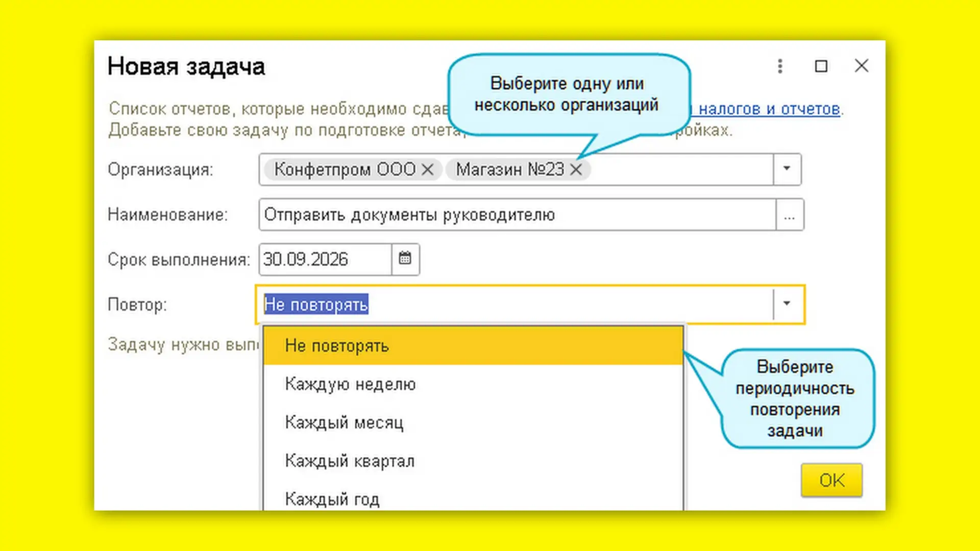Open the налогов и отчетов link

coord(769,109)
